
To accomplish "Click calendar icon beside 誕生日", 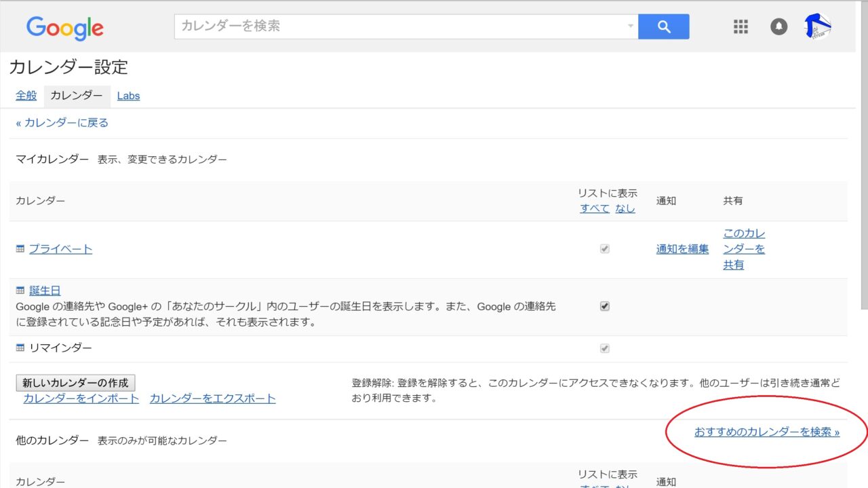I will (20, 290).
